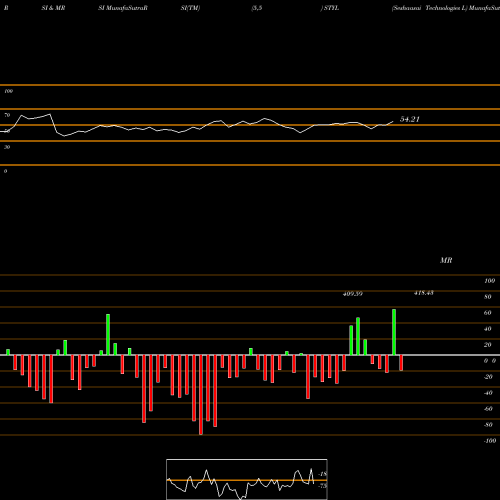Click the MR panel title label
500x500 pixels.
446,260
